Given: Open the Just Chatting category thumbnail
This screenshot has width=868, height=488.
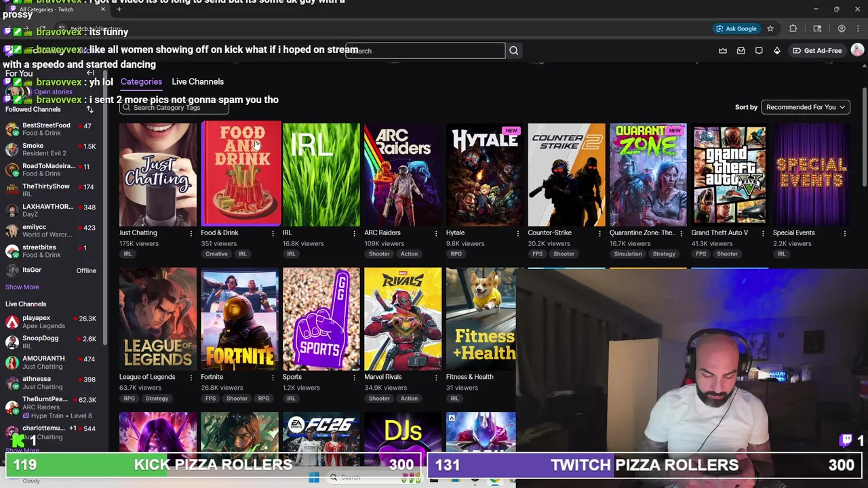Looking at the screenshot, I should [158, 174].
